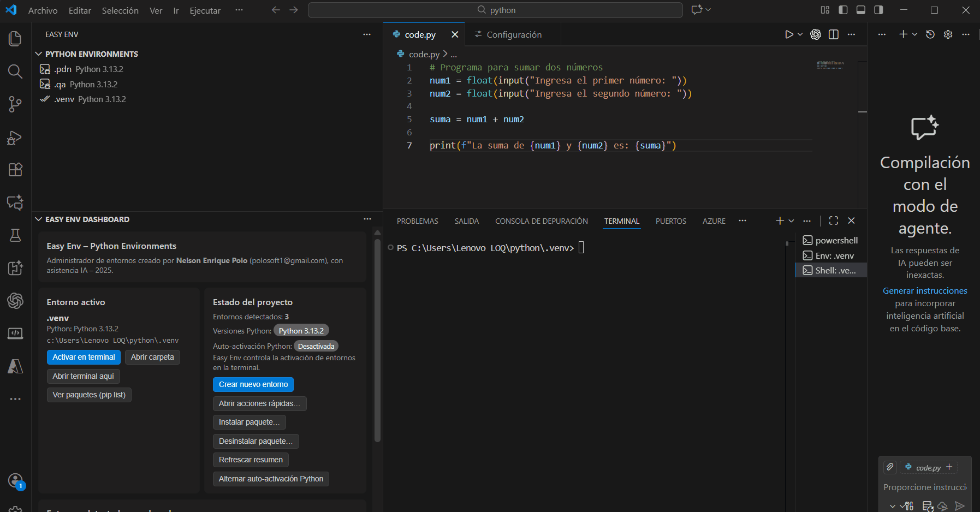Open the Chat view in activity bar
This screenshot has height=512, width=980.
pos(15,203)
